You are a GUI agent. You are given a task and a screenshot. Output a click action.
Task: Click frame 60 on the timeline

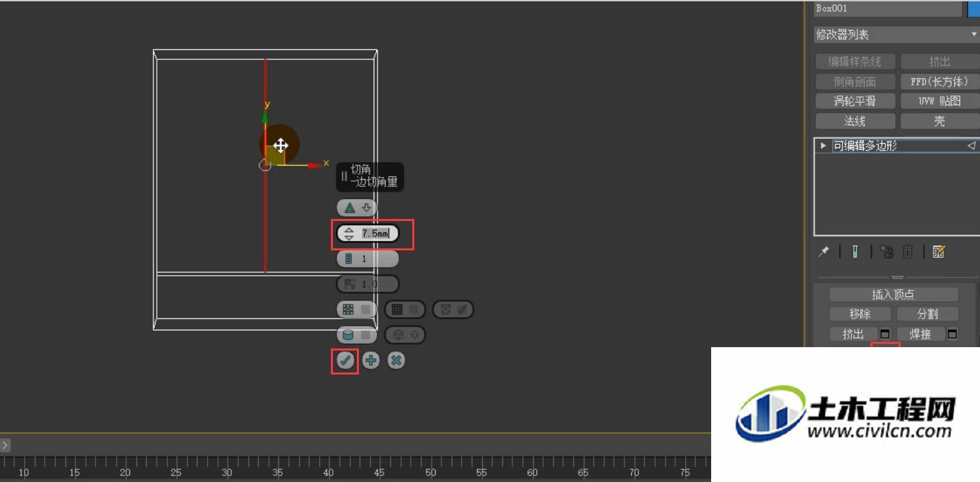(532, 473)
